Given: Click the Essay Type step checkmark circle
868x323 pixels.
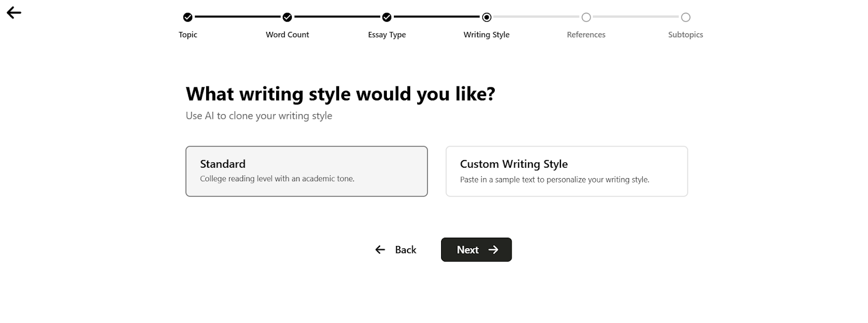Looking at the screenshot, I should [x=387, y=17].
